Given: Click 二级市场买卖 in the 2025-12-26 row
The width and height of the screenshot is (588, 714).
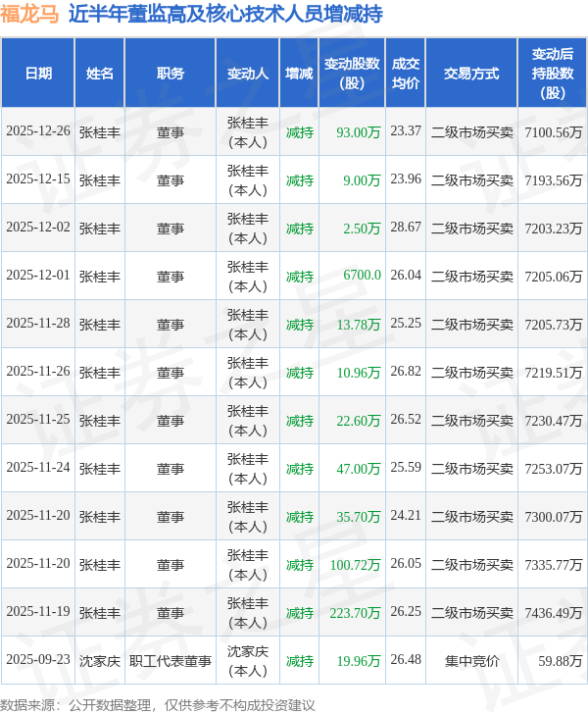Looking at the screenshot, I should coord(472,132).
